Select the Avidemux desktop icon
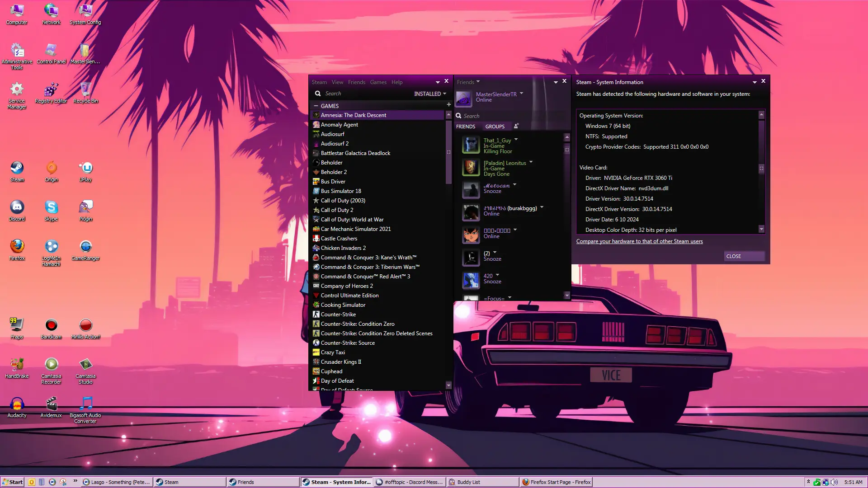The width and height of the screenshot is (868, 488). (51, 407)
